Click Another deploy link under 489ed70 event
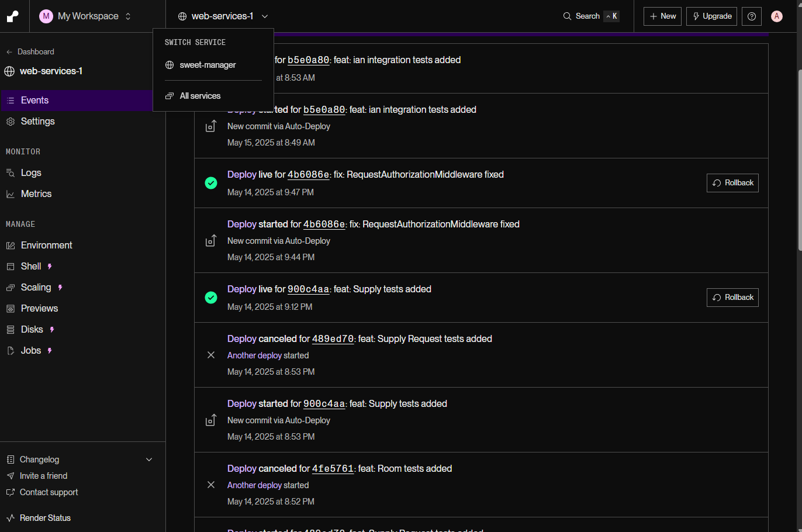 pos(254,355)
